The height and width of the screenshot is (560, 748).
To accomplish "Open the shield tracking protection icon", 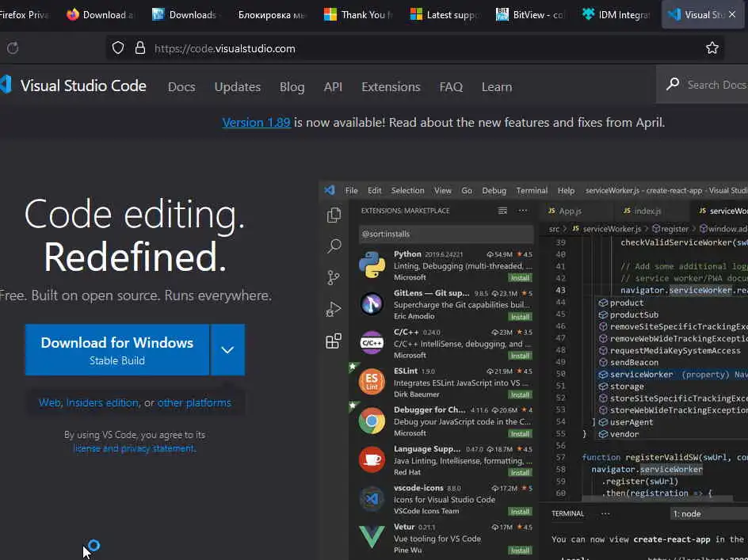I will coord(118,48).
